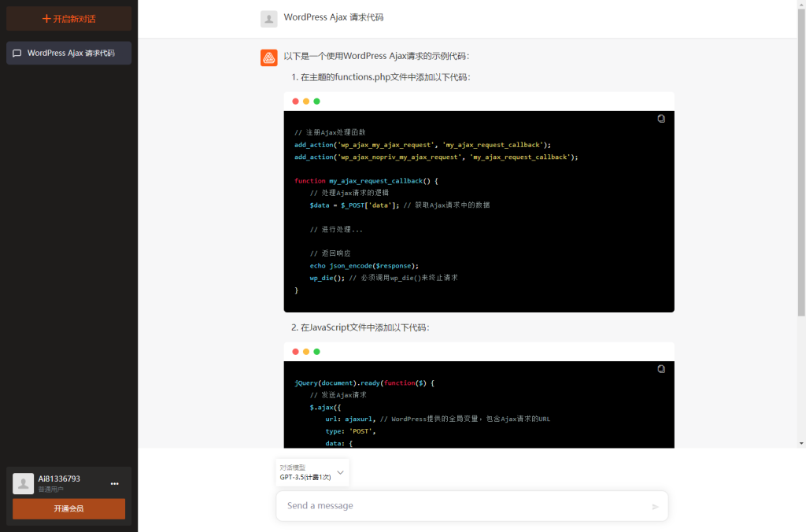The width and height of the screenshot is (806, 532).
Task: Open the 对话模型 GPT-3.5 model dropdown
Action: pos(312,472)
